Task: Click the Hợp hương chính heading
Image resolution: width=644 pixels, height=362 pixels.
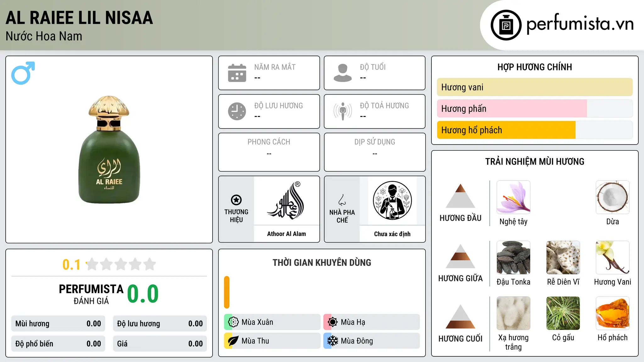Action: coord(535,67)
